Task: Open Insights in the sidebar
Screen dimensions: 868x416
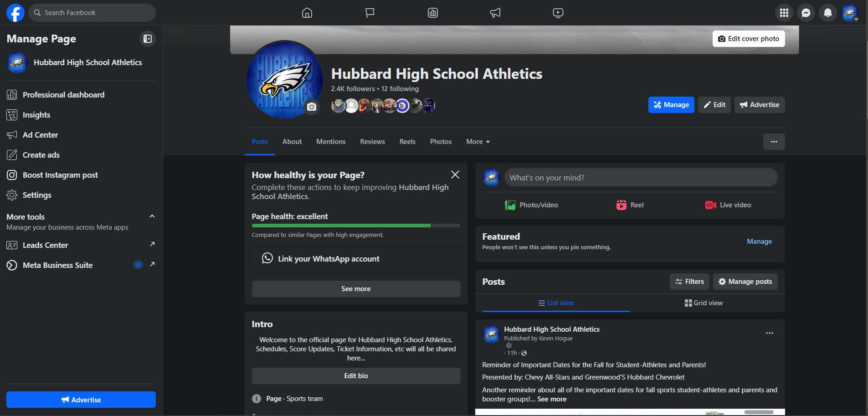Action: click(81, 115)
